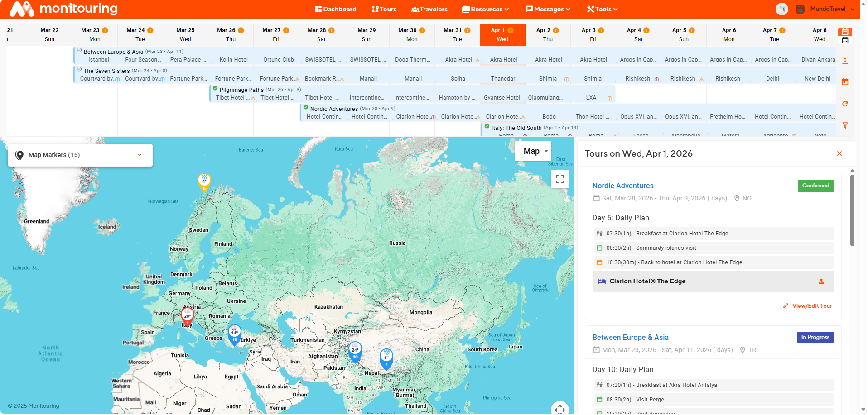Toggle map fullscreen with the expand icon
Image resolution: width=868 pixels, height=415 pixels.
560,179
